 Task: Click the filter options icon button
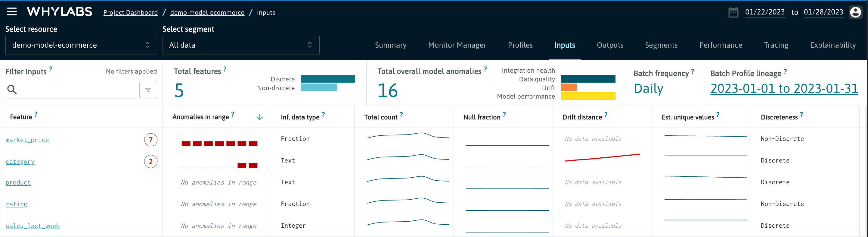click(x=148, y=90)
